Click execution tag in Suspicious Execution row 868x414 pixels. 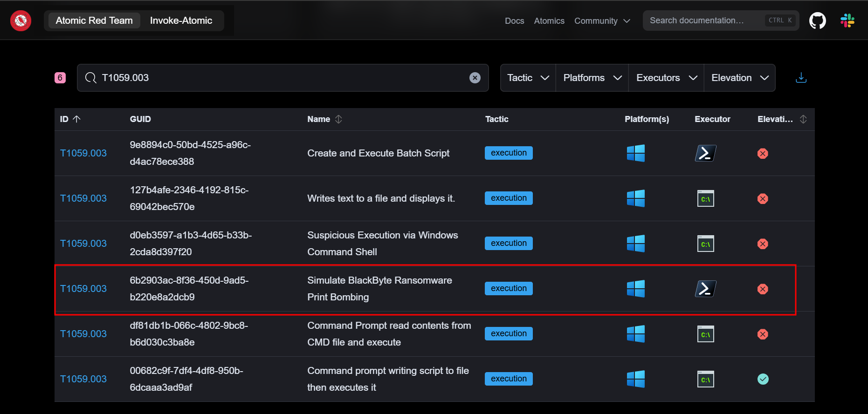509,243
